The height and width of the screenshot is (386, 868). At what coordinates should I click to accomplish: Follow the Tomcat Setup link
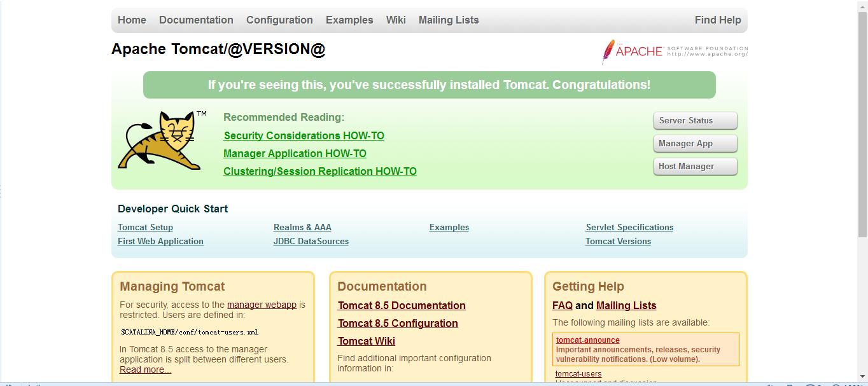[x=145, y=227]
